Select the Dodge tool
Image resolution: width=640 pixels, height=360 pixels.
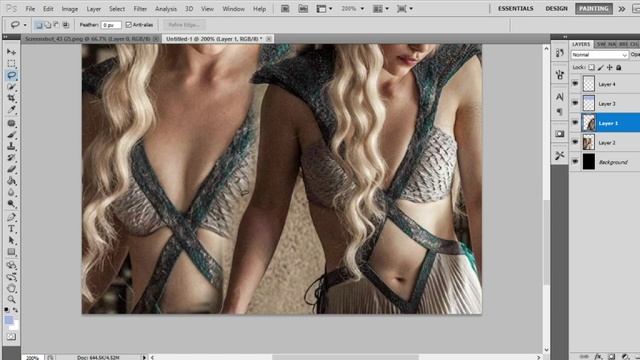11,204
